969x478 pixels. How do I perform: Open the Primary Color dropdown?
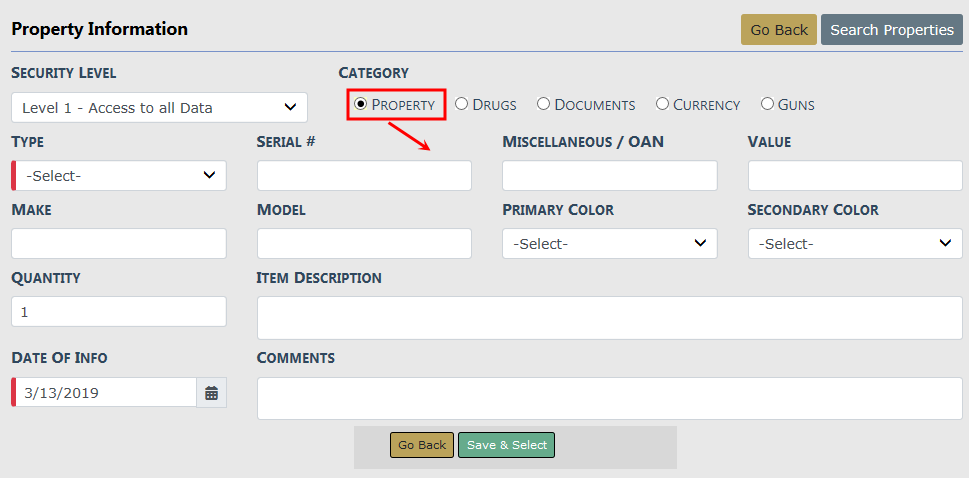[609, 244]
